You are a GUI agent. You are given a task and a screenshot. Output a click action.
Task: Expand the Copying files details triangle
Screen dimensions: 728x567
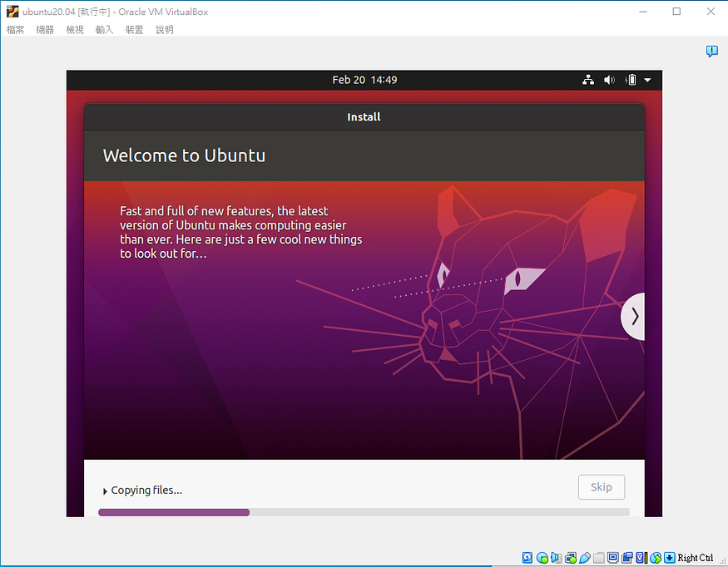pyautogui.click(x=105, y=491)
